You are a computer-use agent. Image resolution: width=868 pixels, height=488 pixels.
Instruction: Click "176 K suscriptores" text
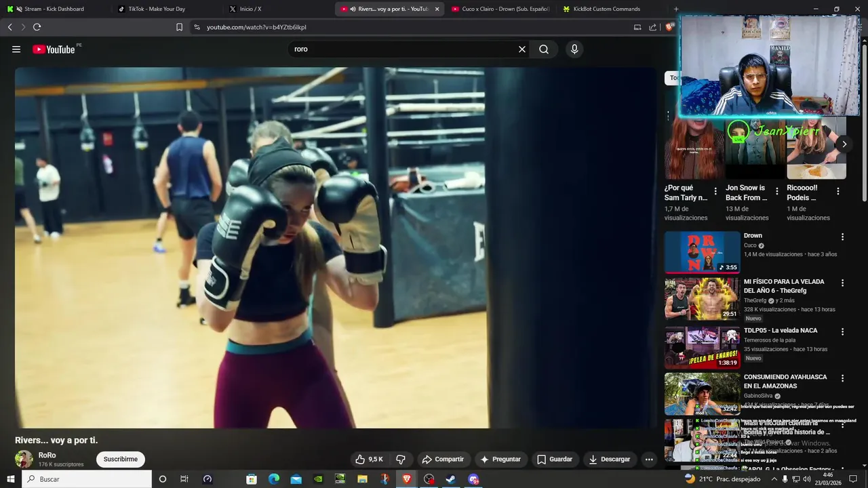tap(61, 464)
